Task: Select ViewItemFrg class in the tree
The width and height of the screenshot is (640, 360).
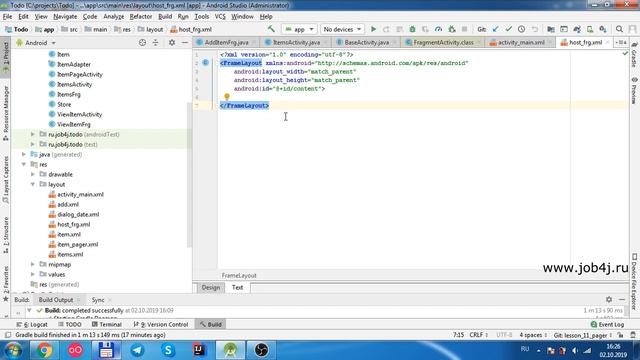Action: (73, 124)
